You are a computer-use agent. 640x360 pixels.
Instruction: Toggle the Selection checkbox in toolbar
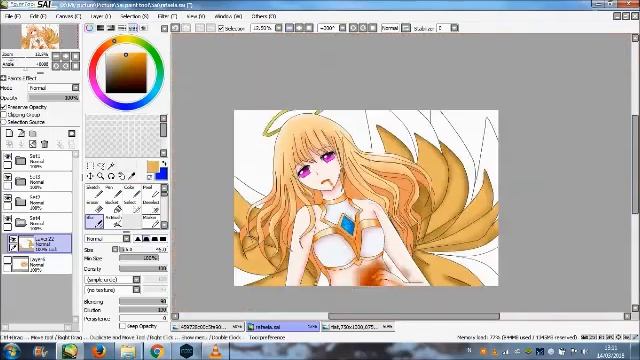pyautogui.click(x=221, y=28)
